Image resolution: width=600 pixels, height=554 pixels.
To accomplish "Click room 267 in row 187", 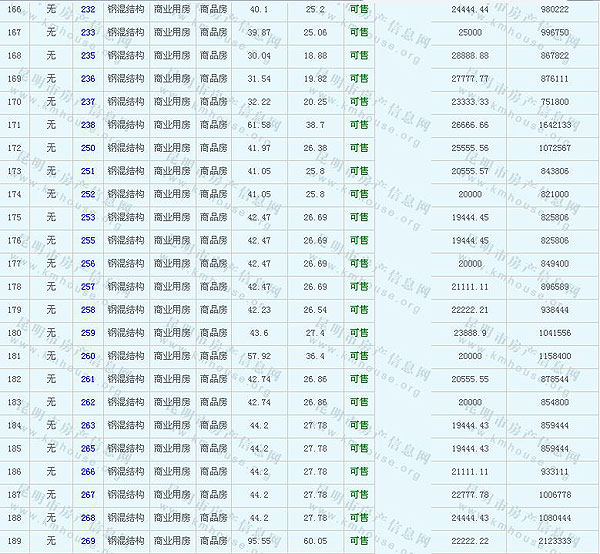I will [x=88, y=495].
